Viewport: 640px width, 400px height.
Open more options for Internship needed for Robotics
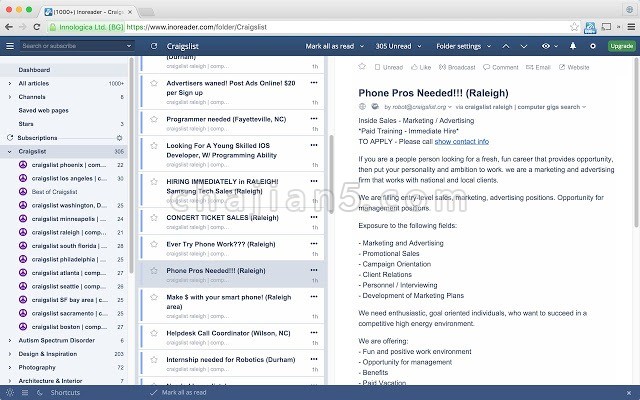tap(314, 359)
